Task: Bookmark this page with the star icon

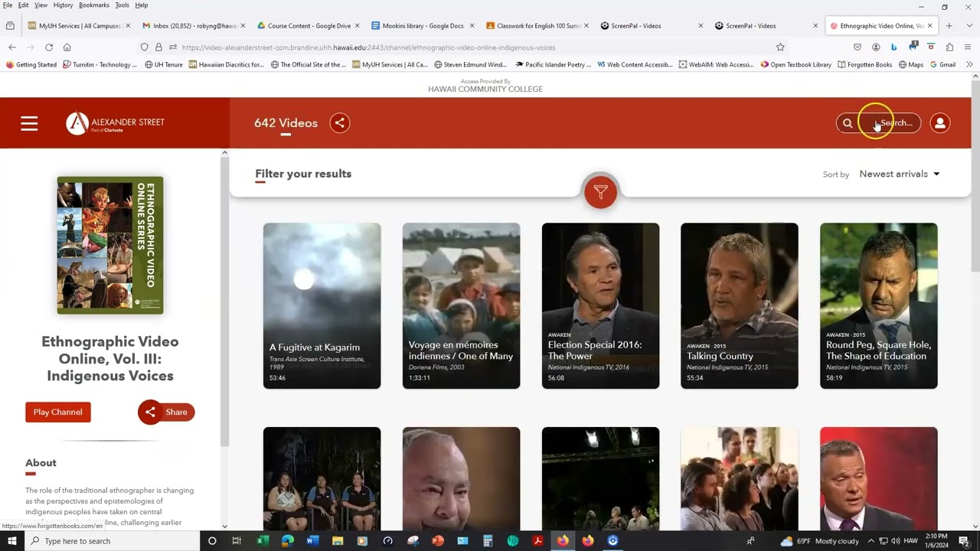Action: coord(780,47)
